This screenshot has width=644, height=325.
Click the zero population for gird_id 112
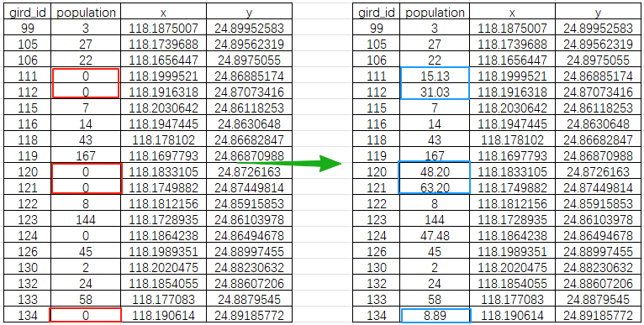coord(86,92)
